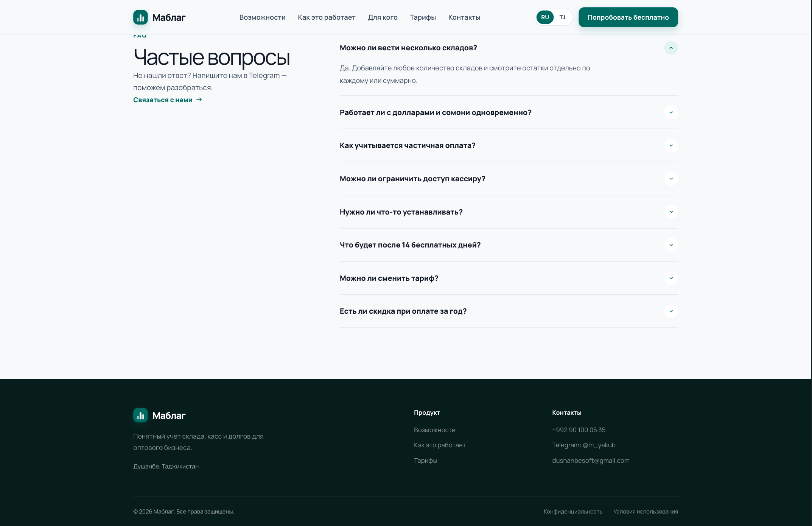The image size is (812, 526).
Task: Click the arrow icon next to Связаться с нами
Action: coord(199,100)
